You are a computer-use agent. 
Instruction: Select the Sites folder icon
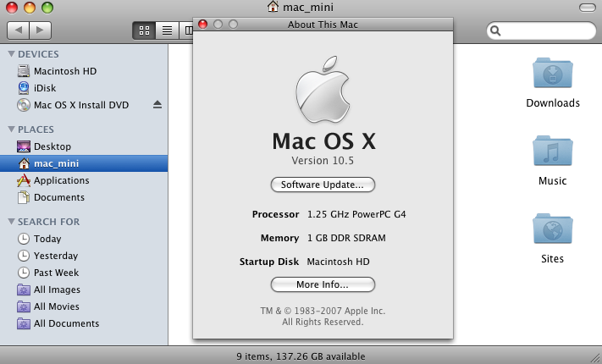click(553, 229)
